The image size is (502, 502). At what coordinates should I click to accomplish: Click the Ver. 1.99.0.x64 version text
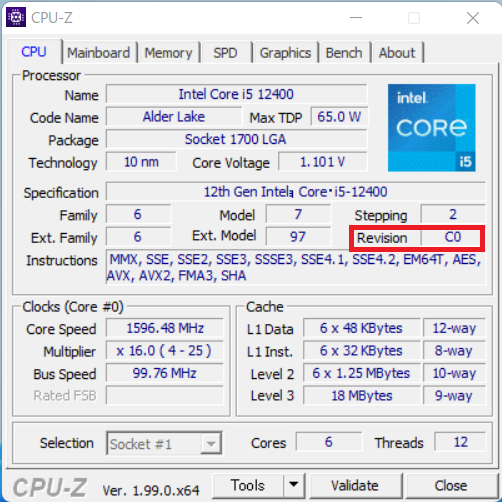click(151, 490)
